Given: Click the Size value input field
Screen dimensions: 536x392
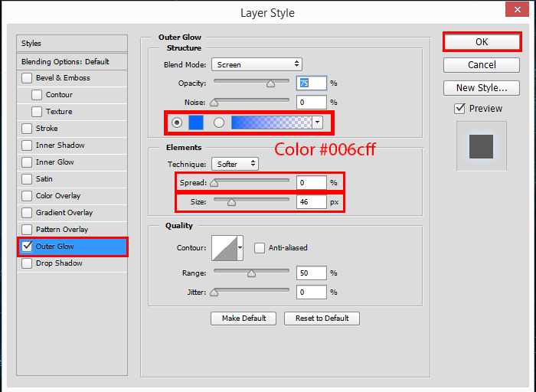Looking at the screenshot, I should [312, 203].
